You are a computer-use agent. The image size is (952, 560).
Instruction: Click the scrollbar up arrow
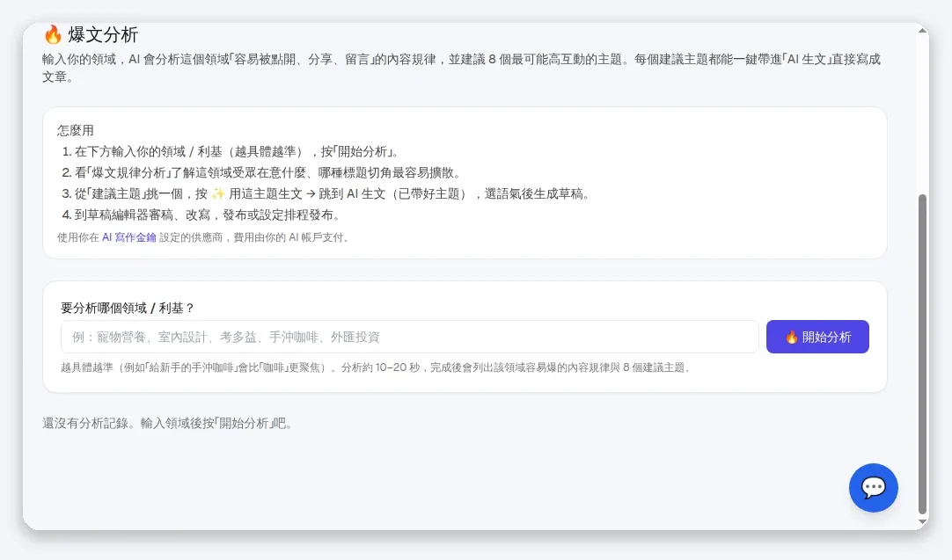[x=922, y=31]
